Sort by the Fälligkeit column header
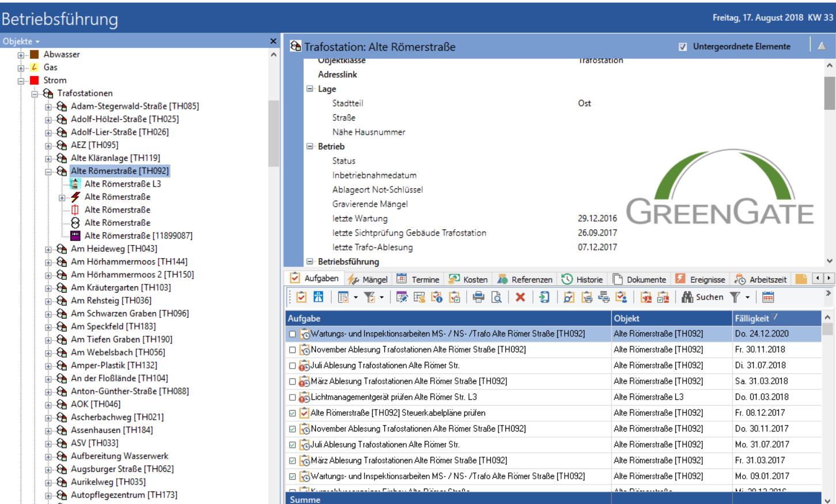Image resolution: width=836 pixels, height=504 pixels. [x=751, y=319]
